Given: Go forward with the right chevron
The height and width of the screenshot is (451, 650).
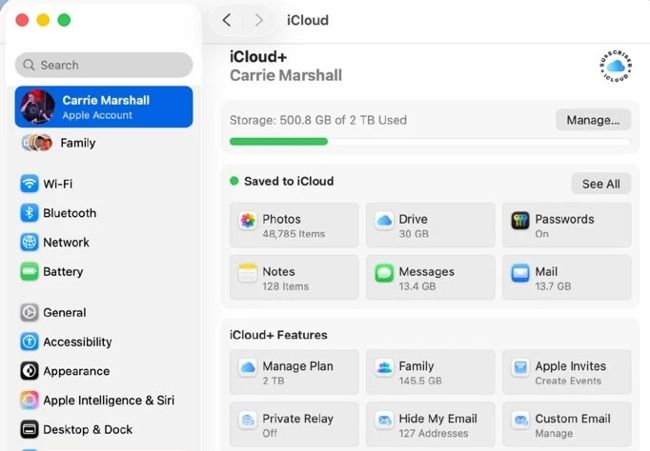Looking at the screenshot, I should (x=259, y=20).
